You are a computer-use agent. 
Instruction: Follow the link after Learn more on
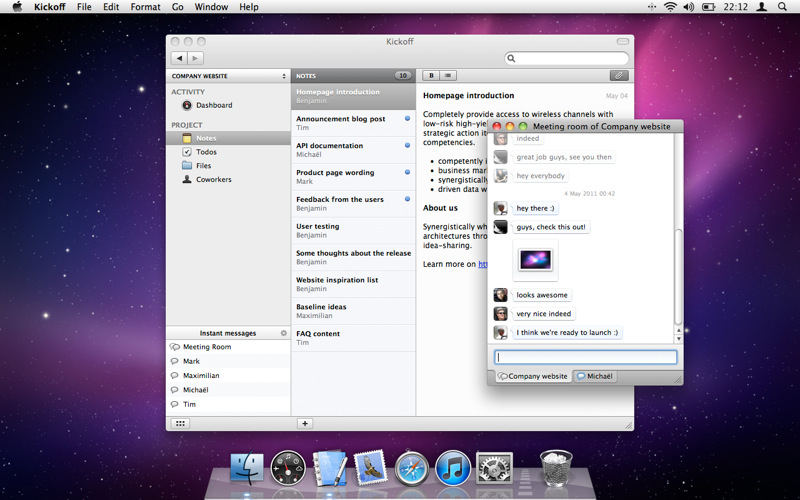coord(482,264)
